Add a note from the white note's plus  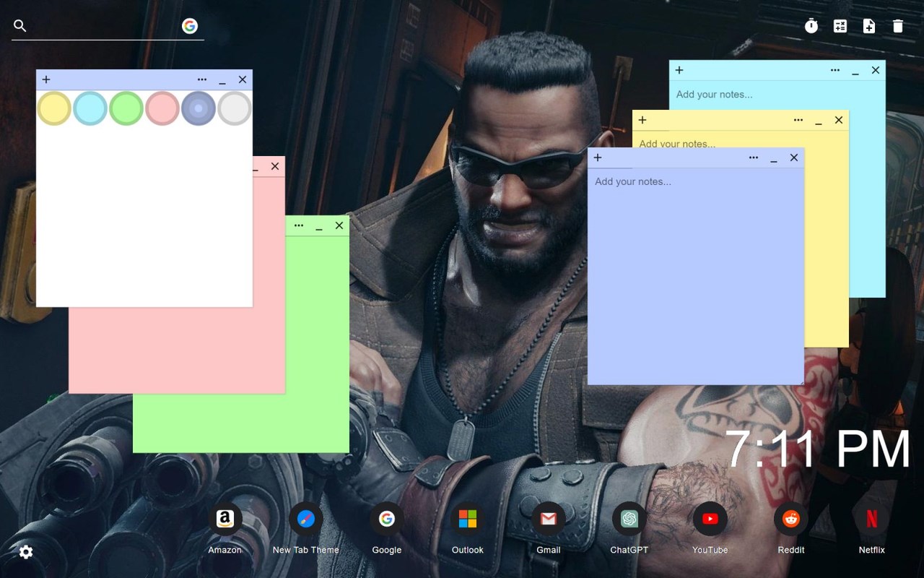coord(46,79)
